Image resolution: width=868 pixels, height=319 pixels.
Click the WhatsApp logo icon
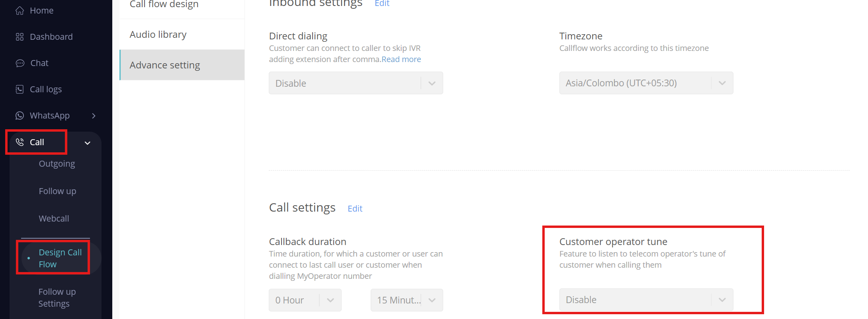click(x=20, y=116)
